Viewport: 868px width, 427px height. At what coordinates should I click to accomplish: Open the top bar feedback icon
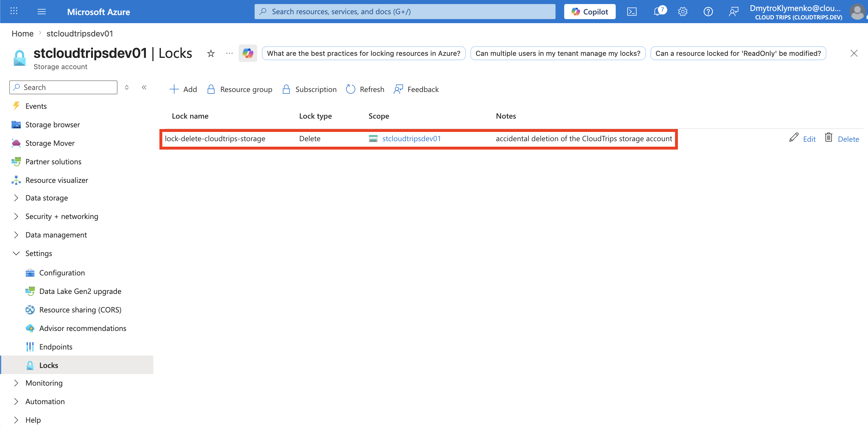tap(733, 12)
